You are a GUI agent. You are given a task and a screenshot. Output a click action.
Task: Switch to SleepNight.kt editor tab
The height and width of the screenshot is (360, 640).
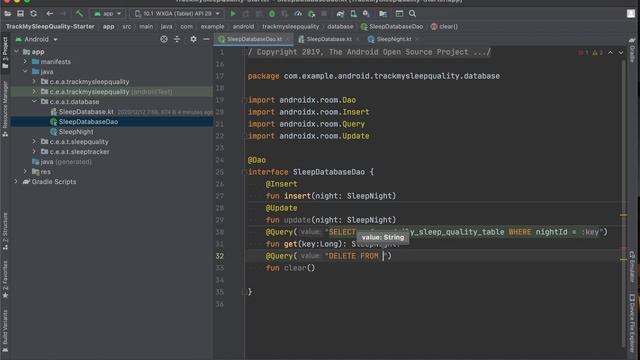[x=393, y=39]
